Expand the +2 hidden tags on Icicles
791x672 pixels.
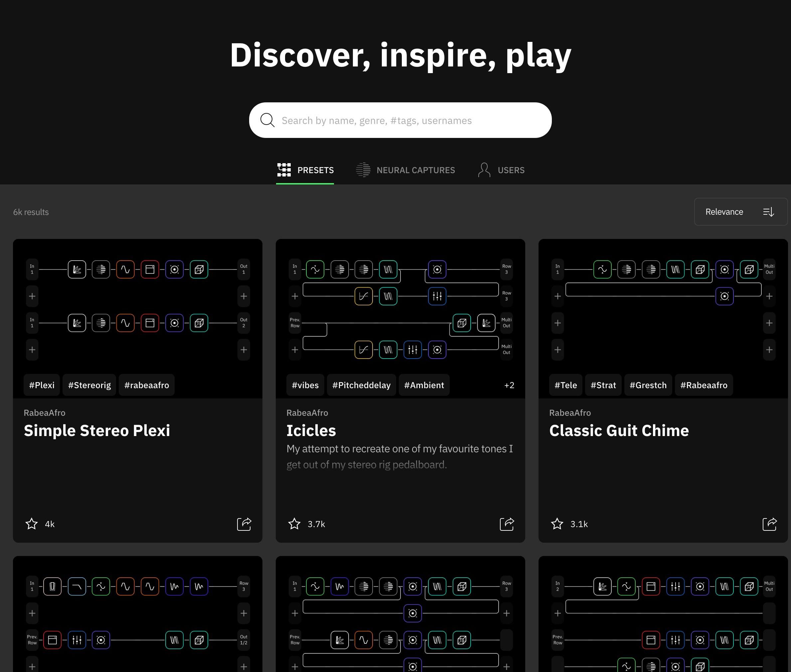tap(509, 385)
